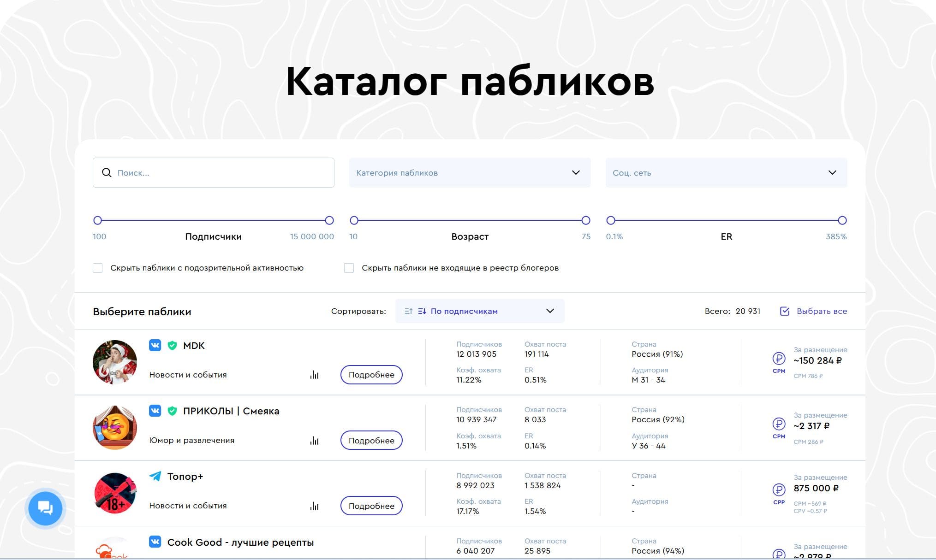Click ruble CPM icon in MDK row
Screen dimensions: 936x560
click(779, 359)
